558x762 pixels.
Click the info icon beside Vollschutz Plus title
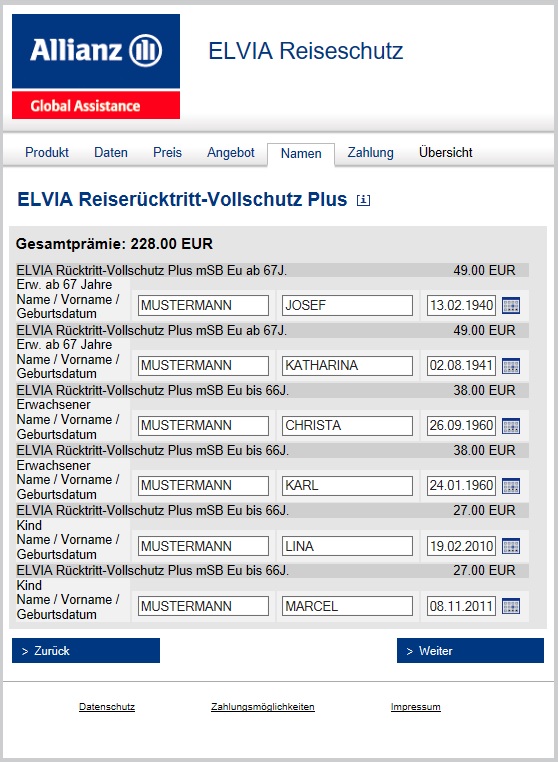click(363, 200)
